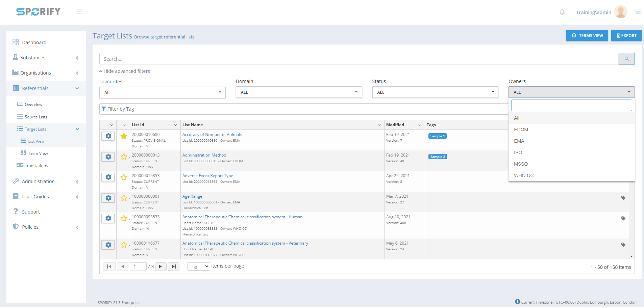The image size is (644, 308).
Task: Change items per page dropdown
Action: (x=199, y=267)
